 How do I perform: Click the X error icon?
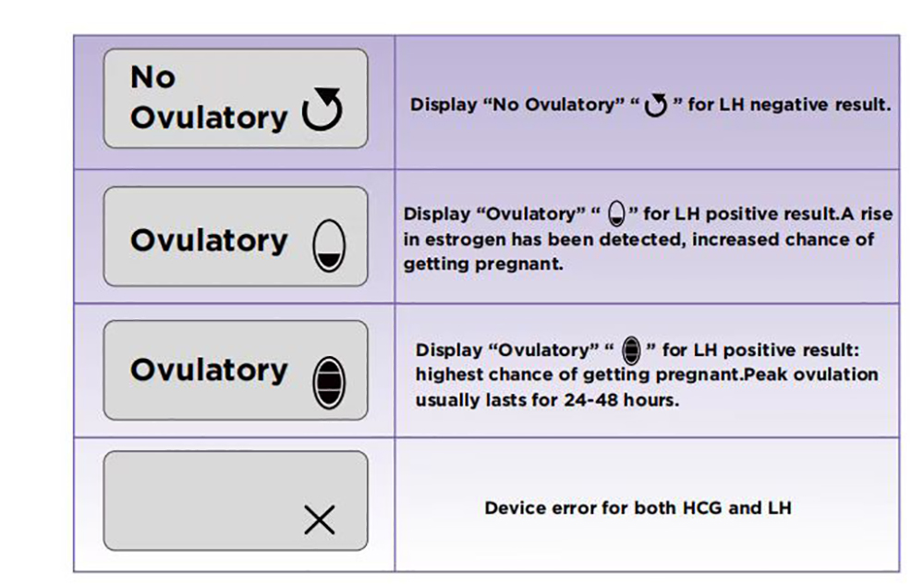point(319,521)
